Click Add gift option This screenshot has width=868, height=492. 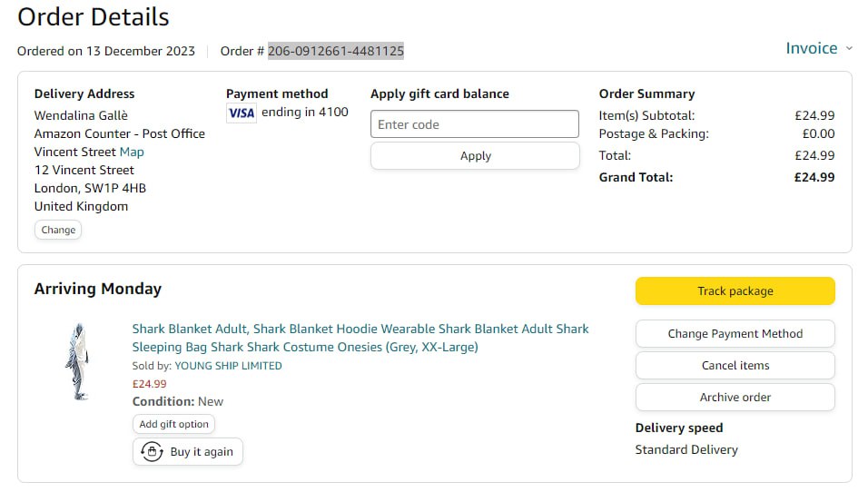pos(173,424)
